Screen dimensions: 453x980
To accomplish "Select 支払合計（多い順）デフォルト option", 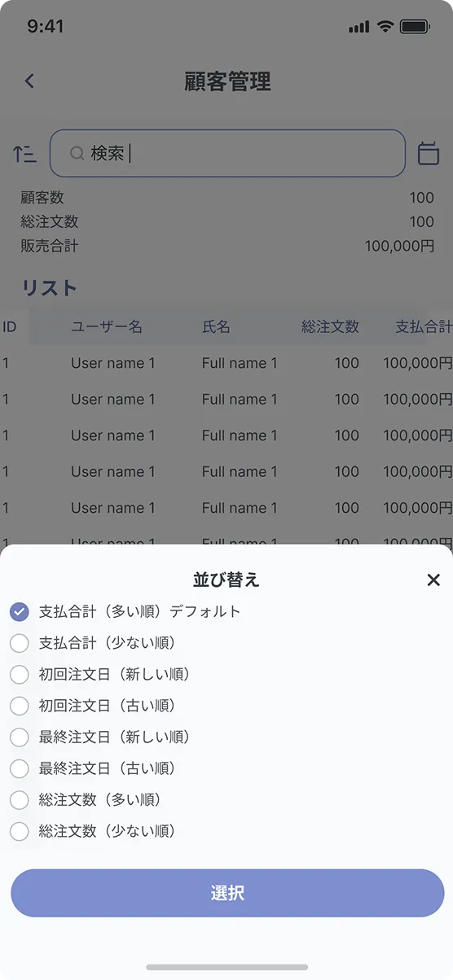I will (x=125, y=611).
